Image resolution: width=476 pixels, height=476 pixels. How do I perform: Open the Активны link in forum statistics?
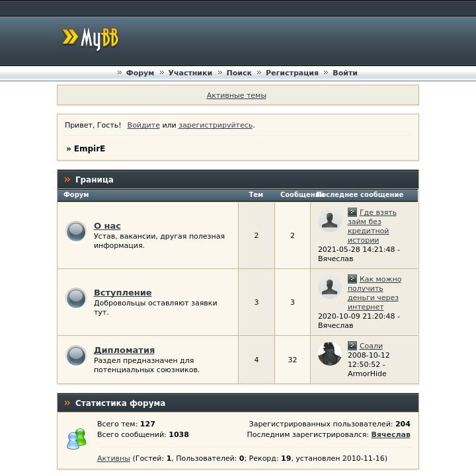(x=114, y=458)
